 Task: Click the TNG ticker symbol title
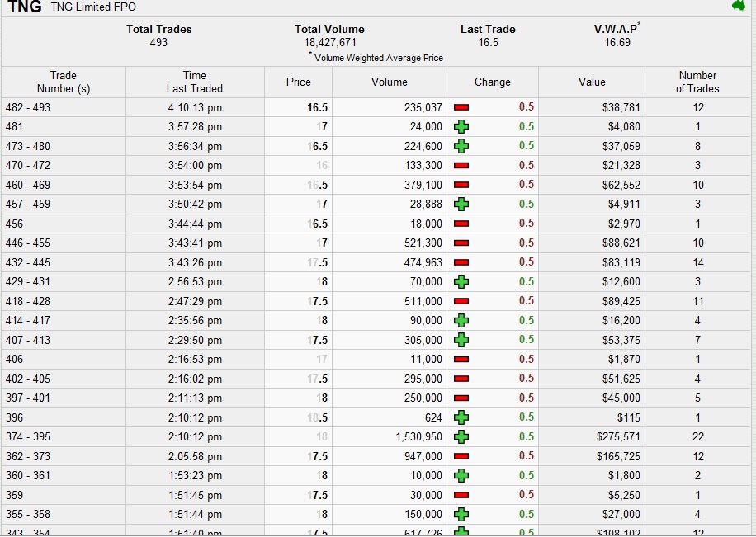pos(25,7)
